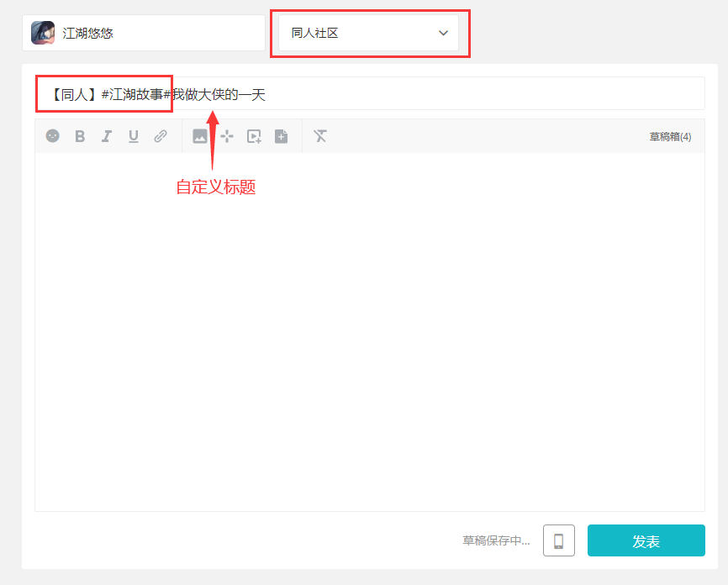Viewport: 728px width, 585px height.
Task: Toggle underline text formatting
Action: pyautogui.click(x=133, y=135)
